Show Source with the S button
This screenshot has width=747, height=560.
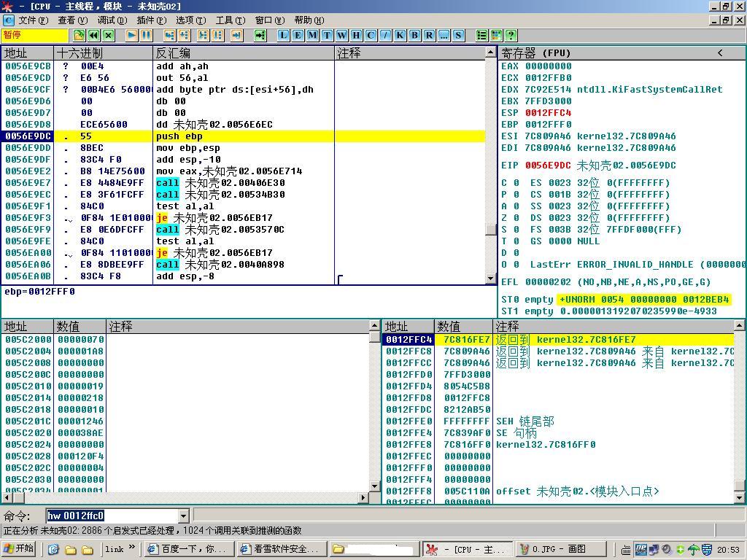(458, 35)
